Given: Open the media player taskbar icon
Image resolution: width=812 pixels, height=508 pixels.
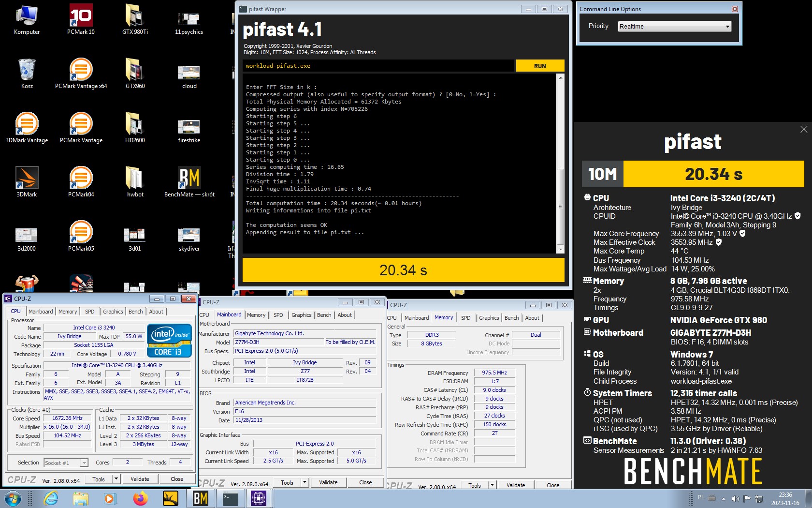Looking at the screenshot, I should (110, 498).
